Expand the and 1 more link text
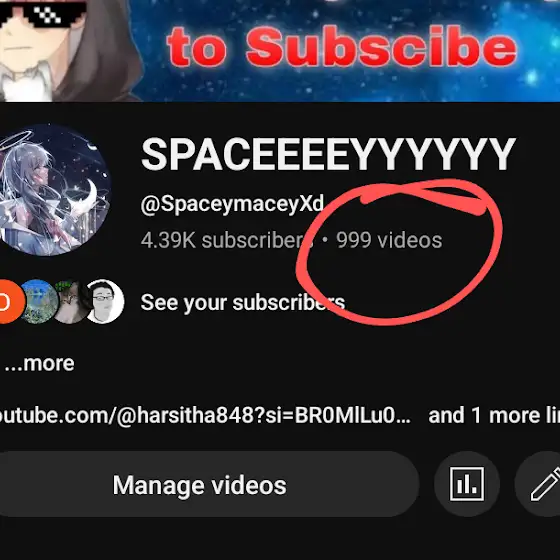Screen dimensions: 560x560 coord(494,415)
